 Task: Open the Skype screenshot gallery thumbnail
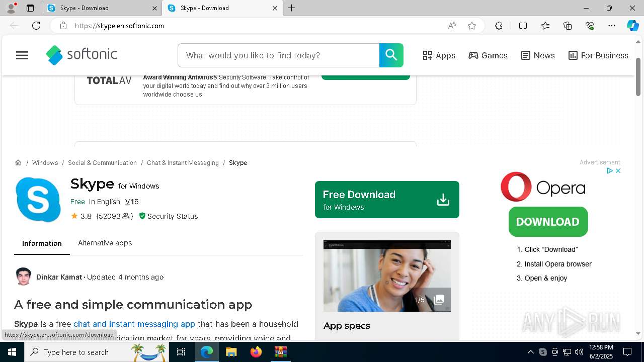tap(387, 276)
